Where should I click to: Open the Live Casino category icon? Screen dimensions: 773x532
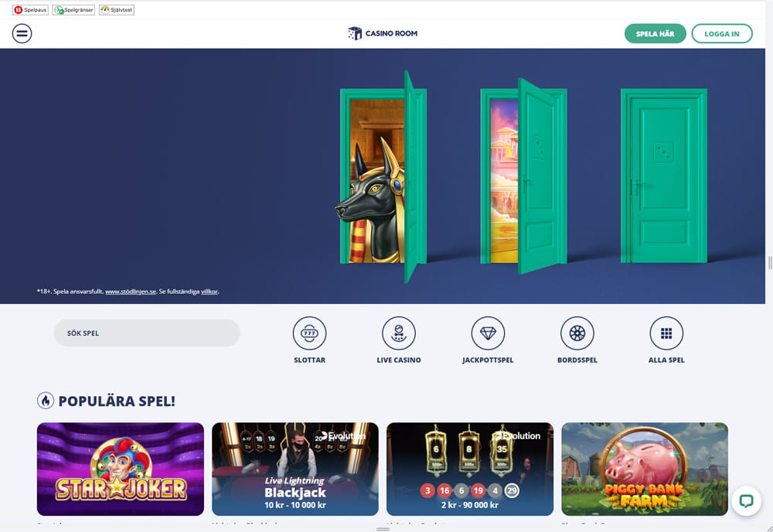tap(399, 333)
